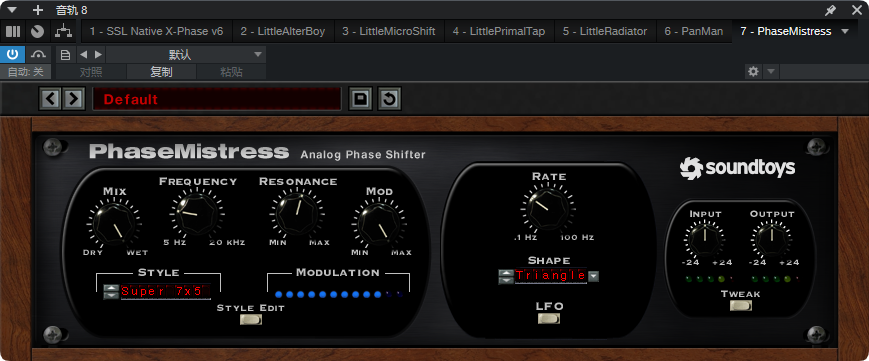Open the gear settings icon
The image size is (869, 361).
pos(753,72)
